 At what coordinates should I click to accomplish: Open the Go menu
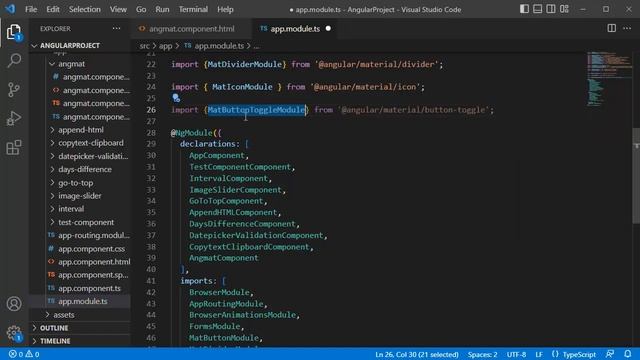[x=141, y=9]
